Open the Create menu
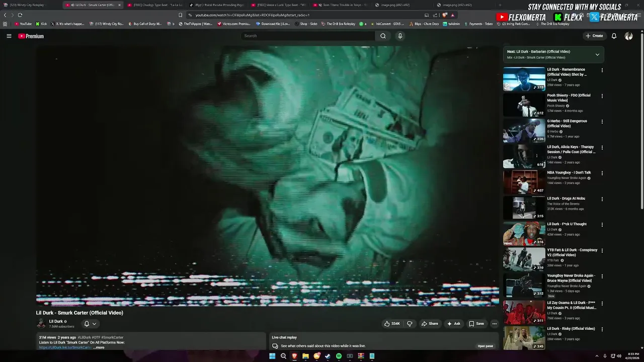 [594, 36]
